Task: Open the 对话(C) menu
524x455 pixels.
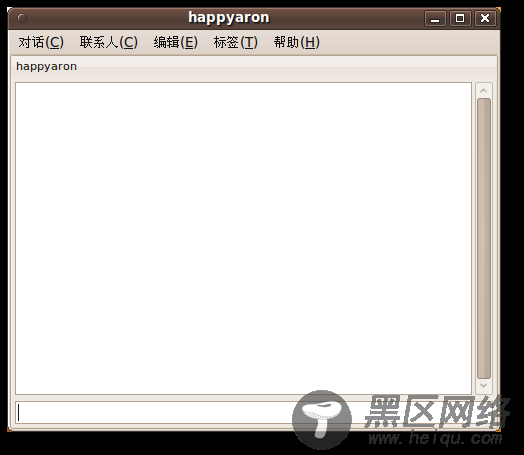Action: tap(41, 42)
